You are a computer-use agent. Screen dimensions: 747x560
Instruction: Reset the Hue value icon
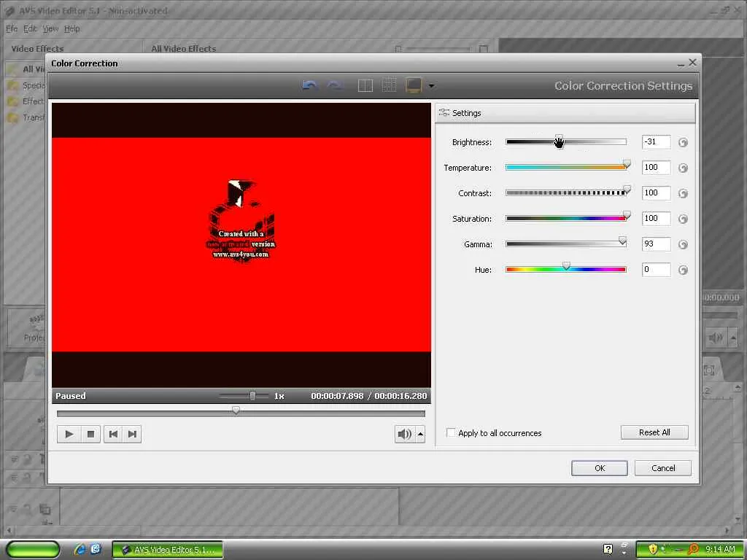tap(683, 270)
